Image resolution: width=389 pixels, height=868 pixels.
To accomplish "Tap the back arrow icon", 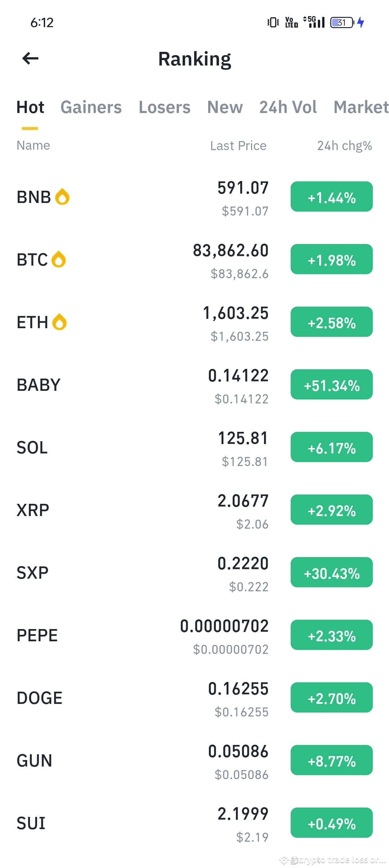I will 30,58.
